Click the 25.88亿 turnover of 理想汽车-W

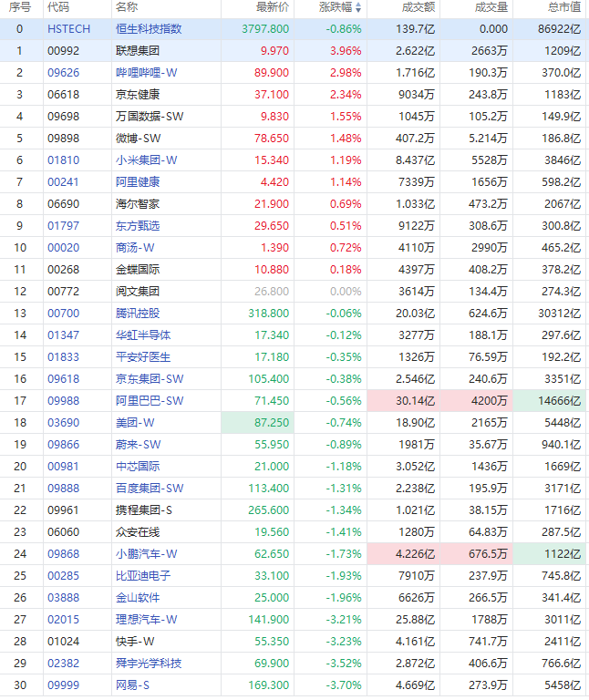click(415, 620)
